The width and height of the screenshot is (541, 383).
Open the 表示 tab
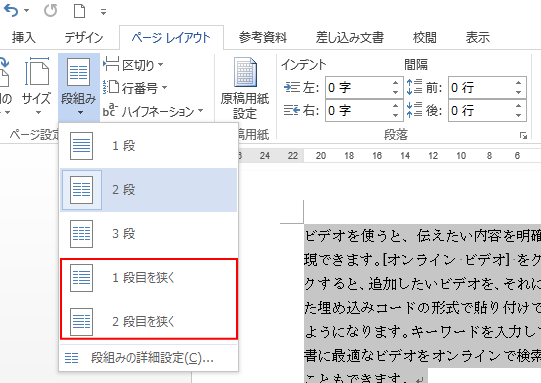[478, 37]
